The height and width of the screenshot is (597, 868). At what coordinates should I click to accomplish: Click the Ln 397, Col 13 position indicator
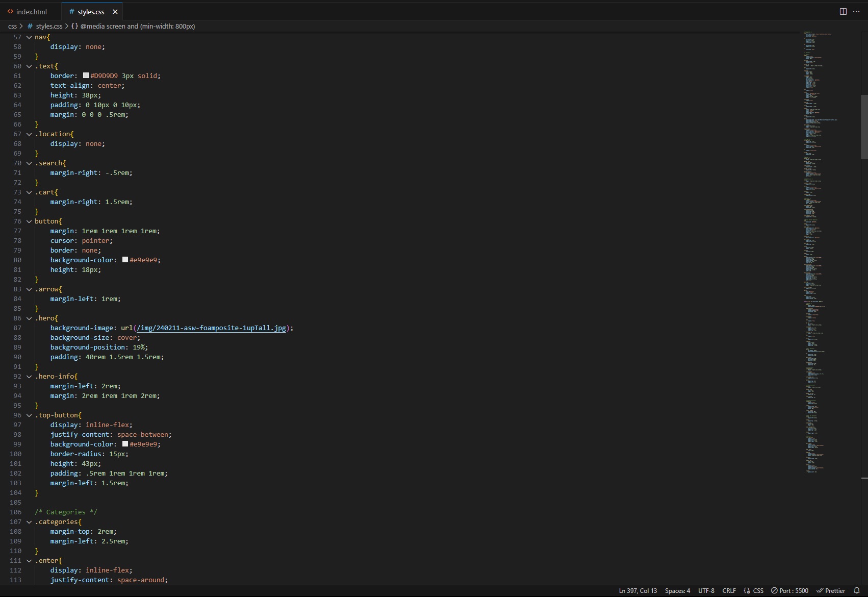637,590
